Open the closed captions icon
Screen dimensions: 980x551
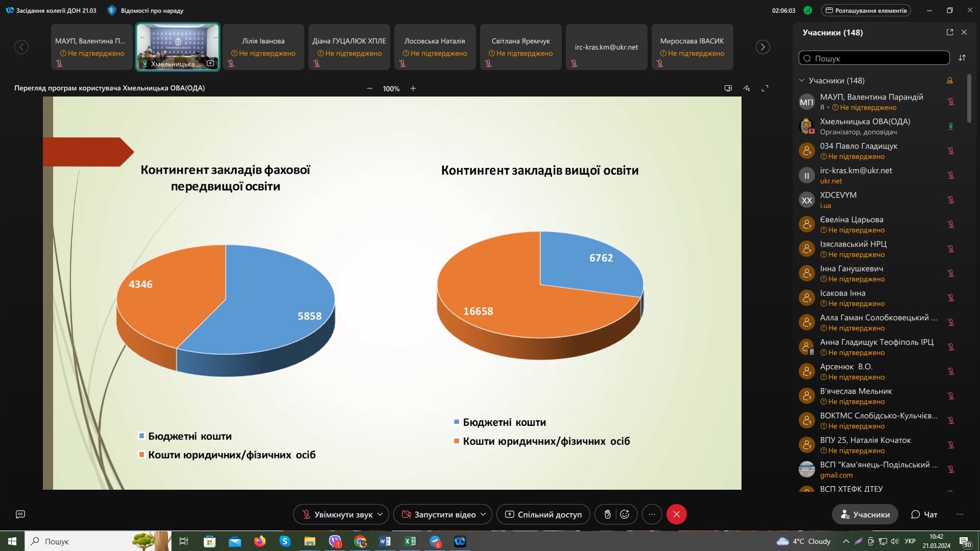[20, 514]
